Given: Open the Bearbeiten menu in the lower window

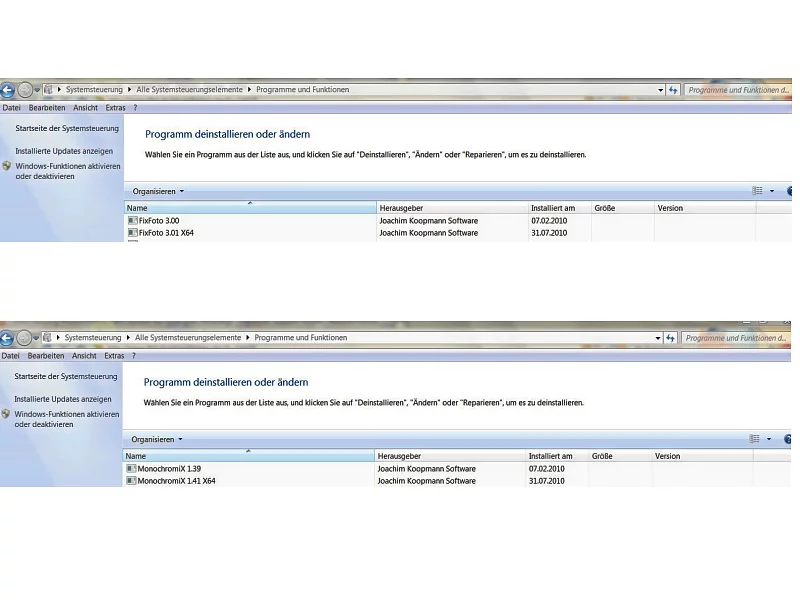Looking at the screenshot, I should (46, 356).
